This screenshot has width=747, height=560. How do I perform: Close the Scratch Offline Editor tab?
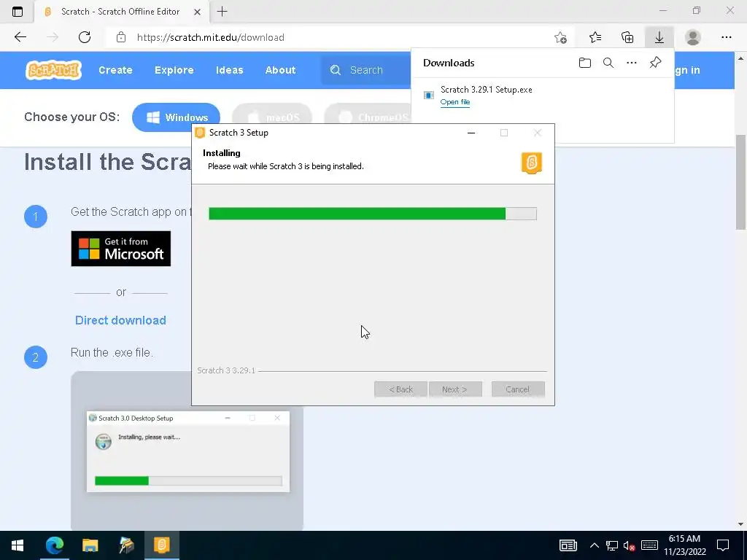[x=197, y=12]
